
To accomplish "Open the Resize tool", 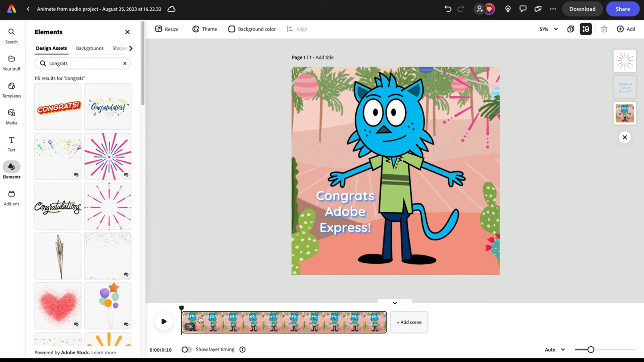I will [166, 29].
